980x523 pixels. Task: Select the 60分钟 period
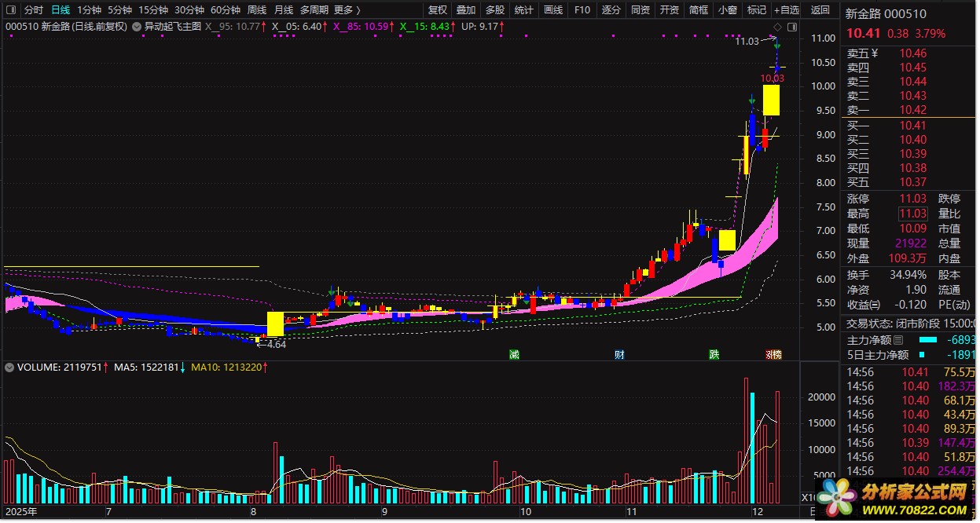pos(226,10)
